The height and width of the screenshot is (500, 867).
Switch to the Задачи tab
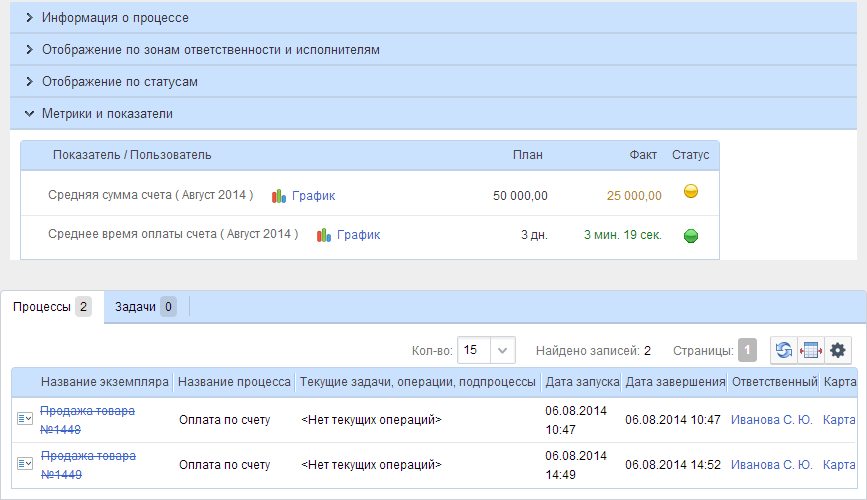tap(144, 307)
